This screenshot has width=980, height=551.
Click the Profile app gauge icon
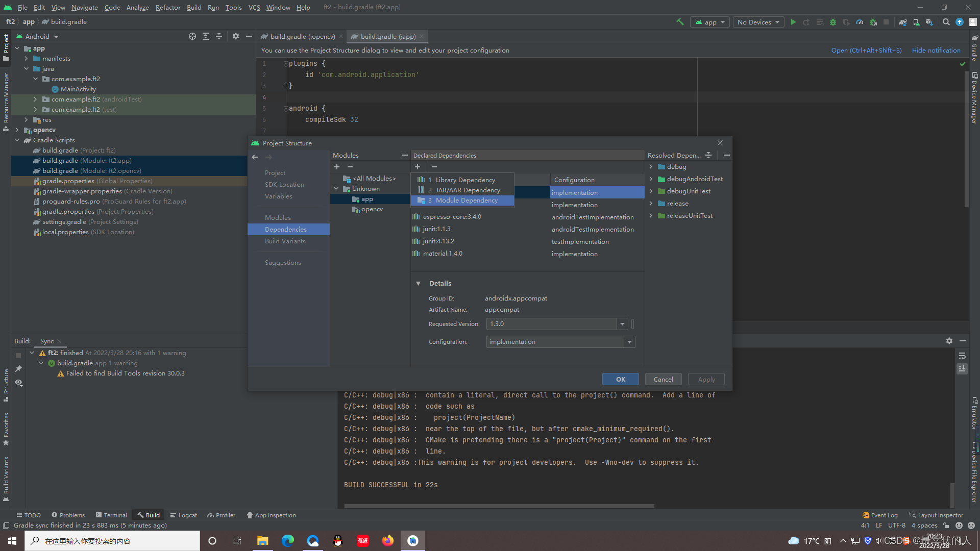pyautogui.click(x=860, y=22)
